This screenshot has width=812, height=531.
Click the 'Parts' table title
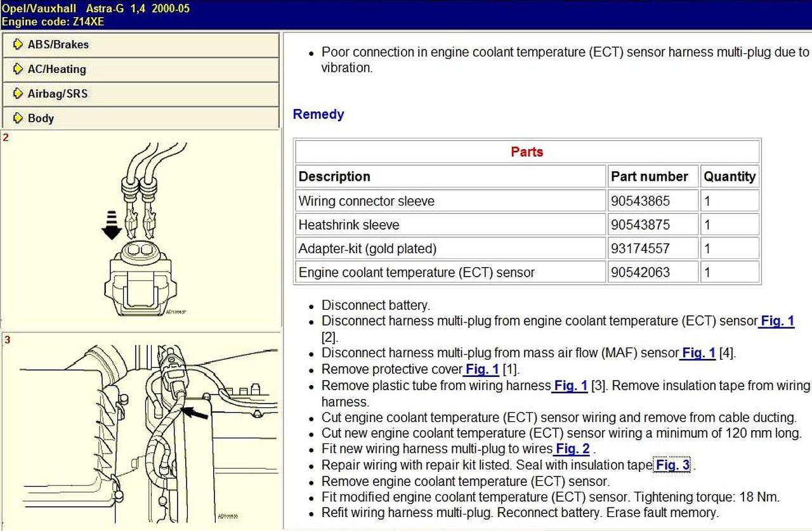(527, 152)
